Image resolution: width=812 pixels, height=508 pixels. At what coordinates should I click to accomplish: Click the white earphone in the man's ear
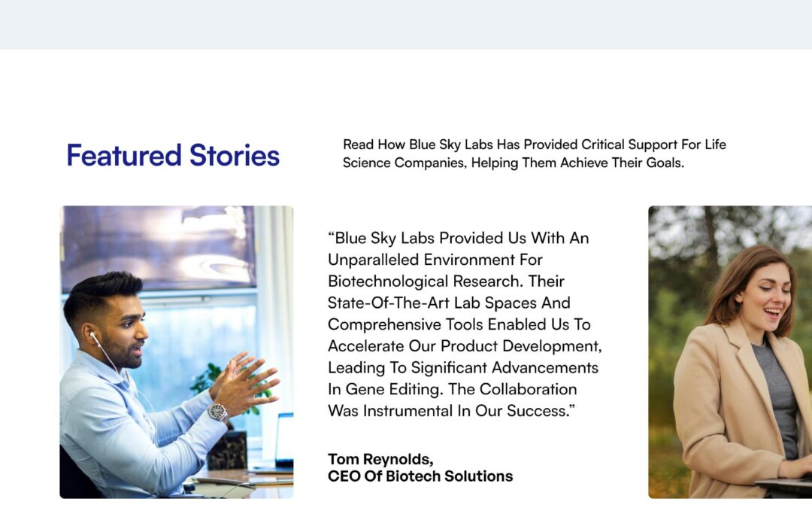pyautogui.click(x=93, y=337)
